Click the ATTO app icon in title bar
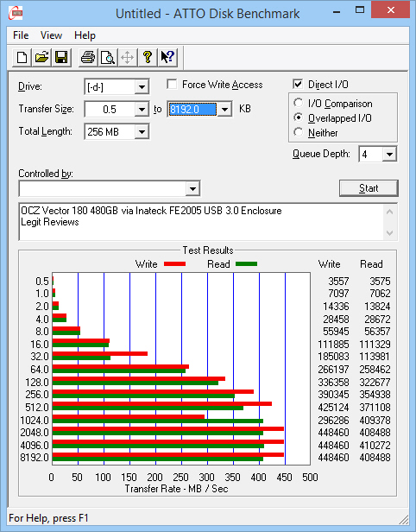The image size is (416, 532). tap(16, 14)
